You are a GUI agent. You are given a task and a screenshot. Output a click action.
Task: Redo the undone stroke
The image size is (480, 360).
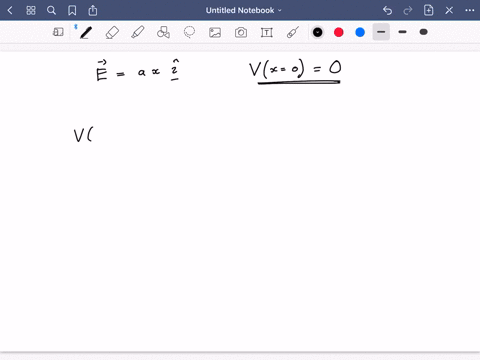(x=408, y=11)
